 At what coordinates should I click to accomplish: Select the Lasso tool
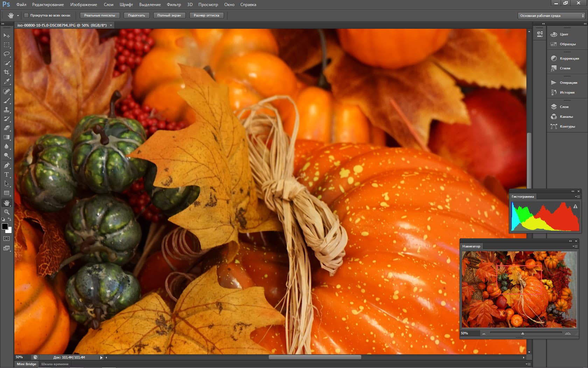coord(7,54)
